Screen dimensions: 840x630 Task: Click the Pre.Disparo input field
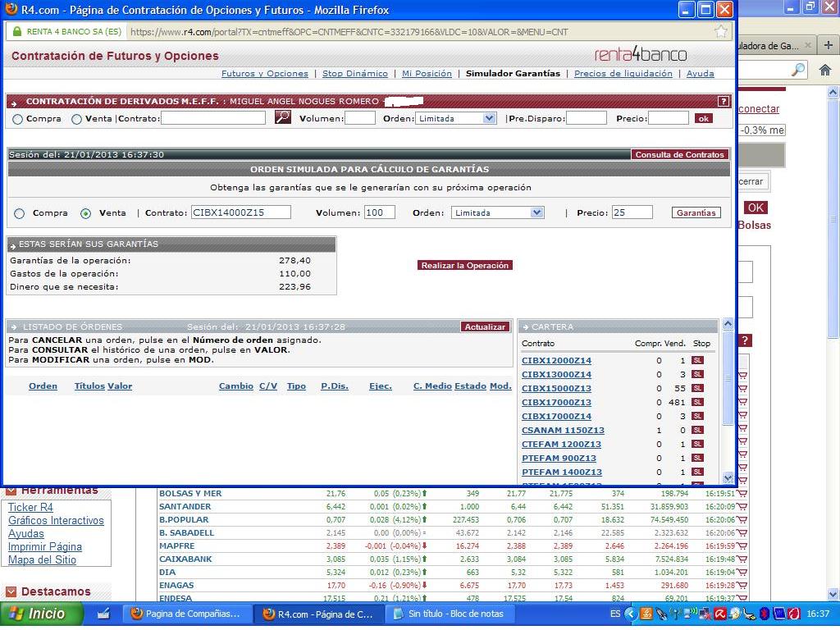point(586,118)
